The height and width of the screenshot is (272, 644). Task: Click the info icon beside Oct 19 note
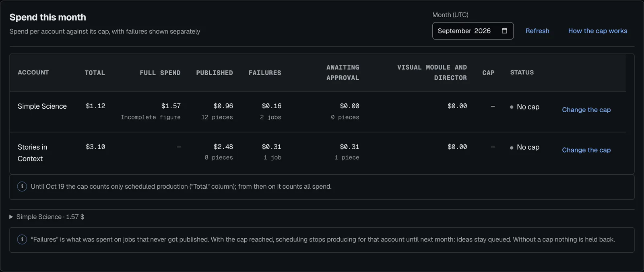click(x=22, y=187)
